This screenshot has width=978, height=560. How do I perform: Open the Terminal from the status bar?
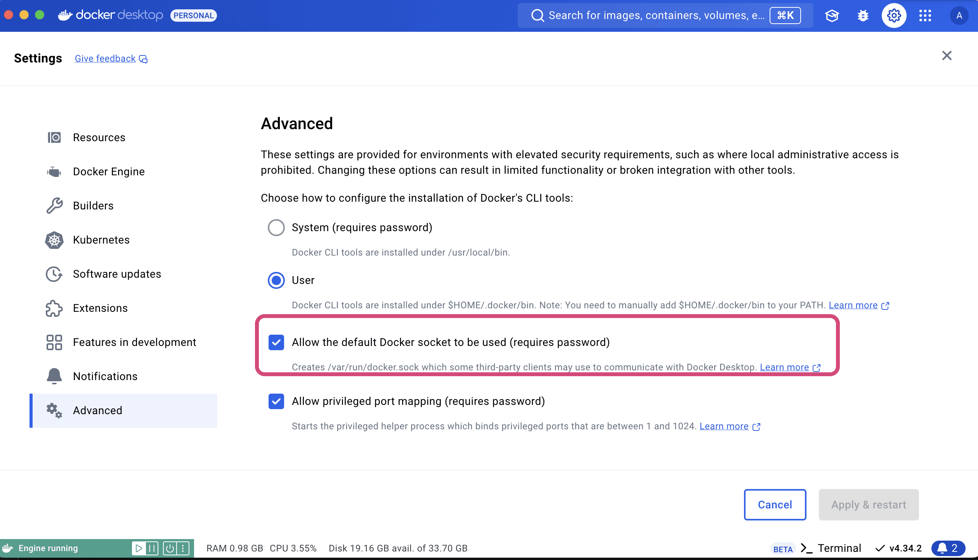pos(839,548)
